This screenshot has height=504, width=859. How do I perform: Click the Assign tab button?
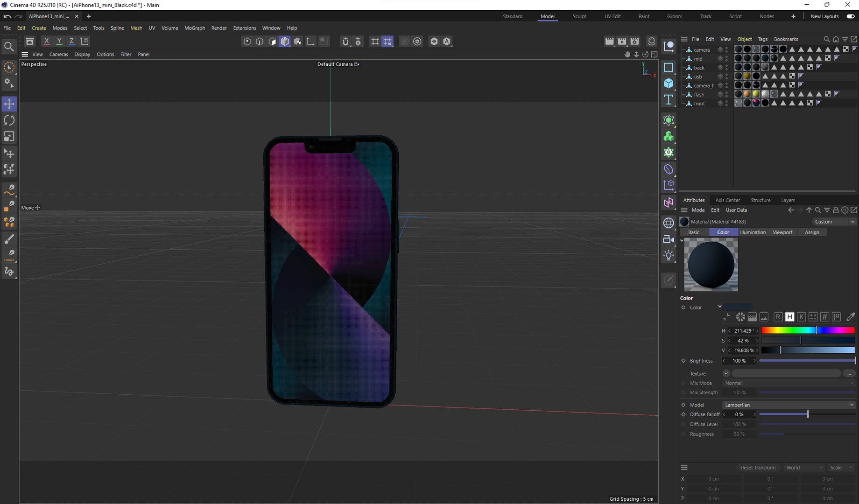pyautogui.click(x=812, y=232)
